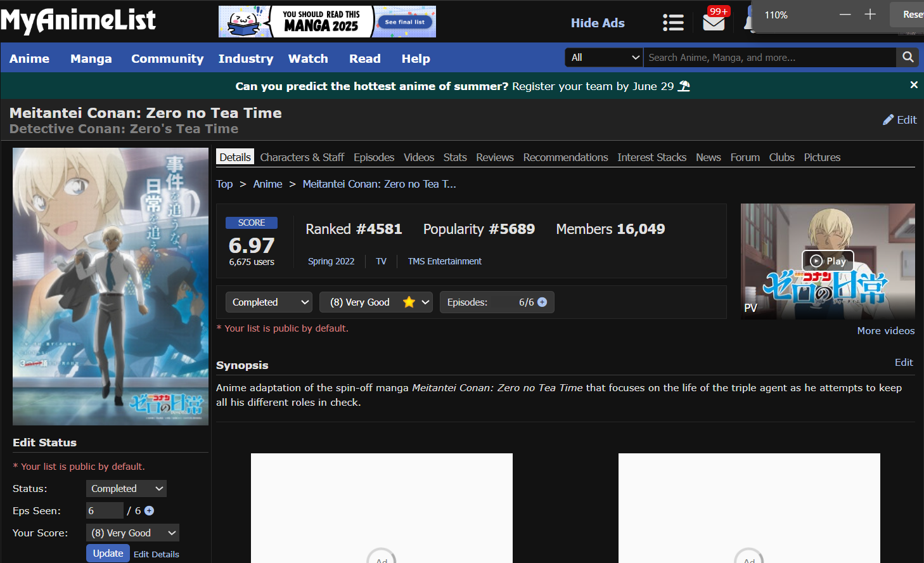Play the PV video
Screen dimensions: 924x563
tap(828, 261)
